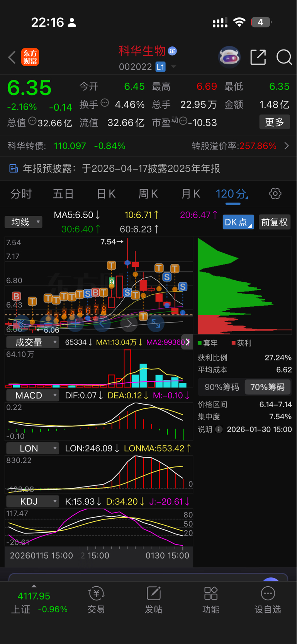Tap the green 9 marker on chart
This screenshot has width=297, height=644.
pyautogui.click(x=112, y=282)
